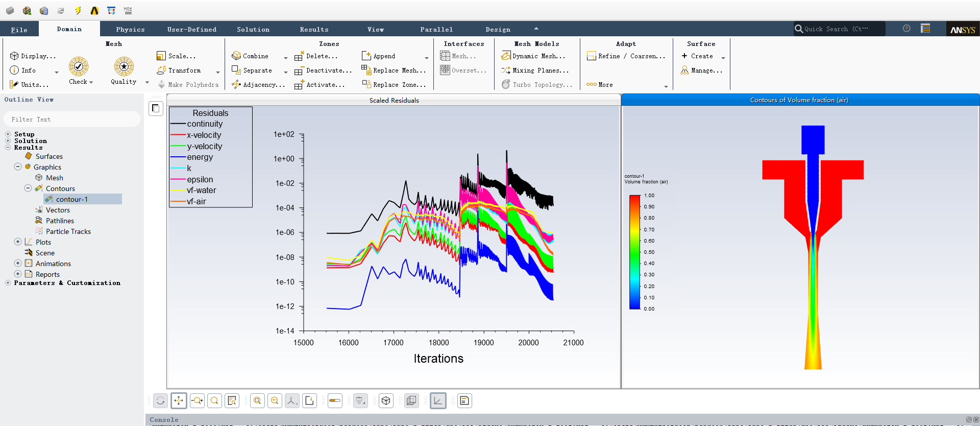Open the Info dropdown arrow
The width and height of the screenshot is (980, 426).
[x=57, y=72]
